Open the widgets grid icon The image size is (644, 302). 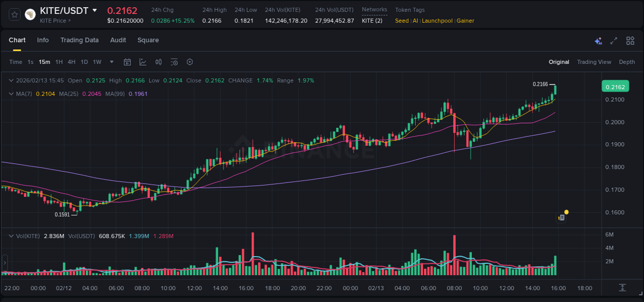click(630, 40)
